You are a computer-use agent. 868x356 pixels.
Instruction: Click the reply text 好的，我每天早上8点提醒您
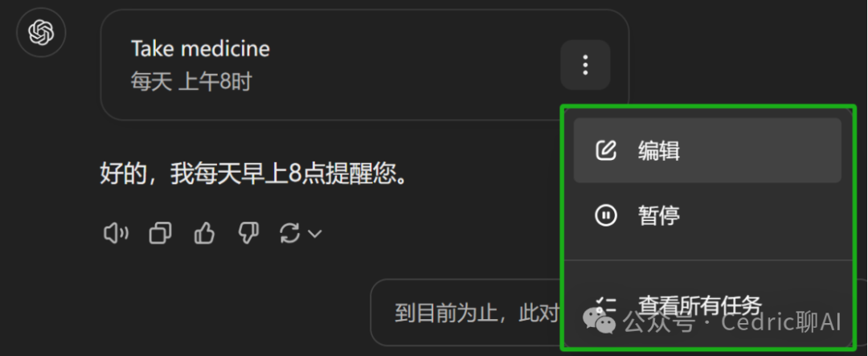click(254, 174)
